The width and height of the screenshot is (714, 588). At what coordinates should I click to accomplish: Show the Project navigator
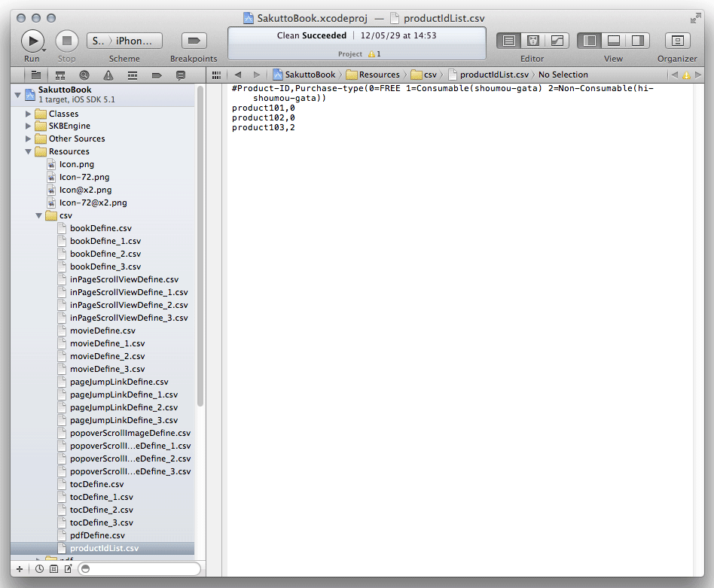36,75
